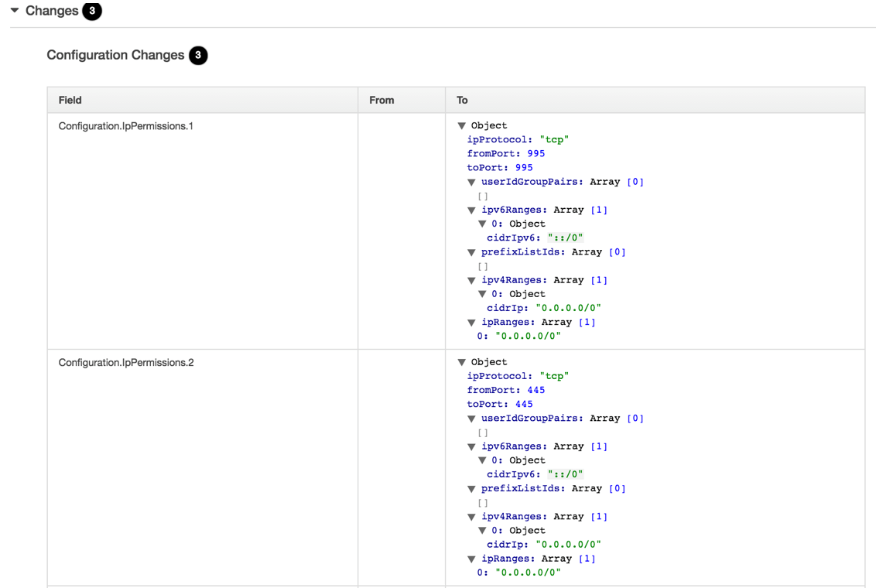Image resolution: width=876 pixels, height=588 pixels.
Task: Collapse ipv4Ranges array in IpPermissions.1
Action: [x=471, y=281]
